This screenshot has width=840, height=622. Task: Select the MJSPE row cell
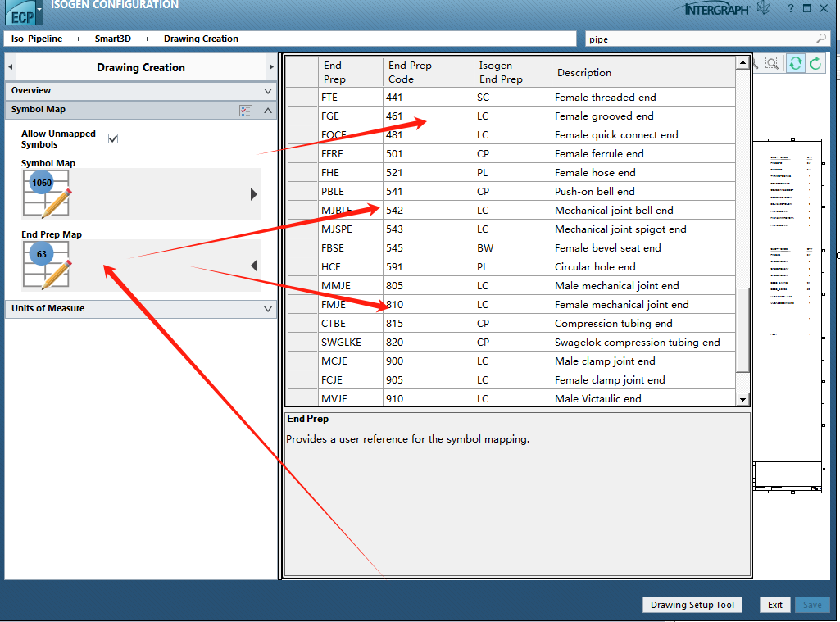[351, 229]
